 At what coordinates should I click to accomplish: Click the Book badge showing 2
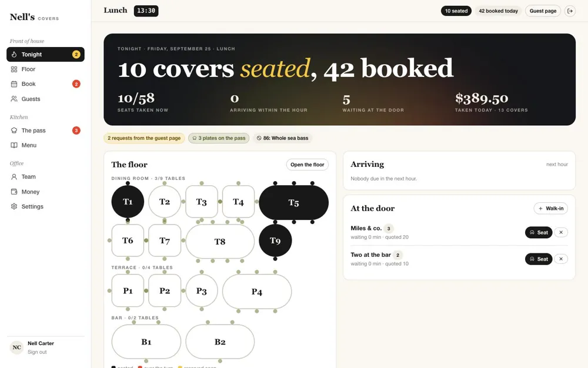point(76,84)
